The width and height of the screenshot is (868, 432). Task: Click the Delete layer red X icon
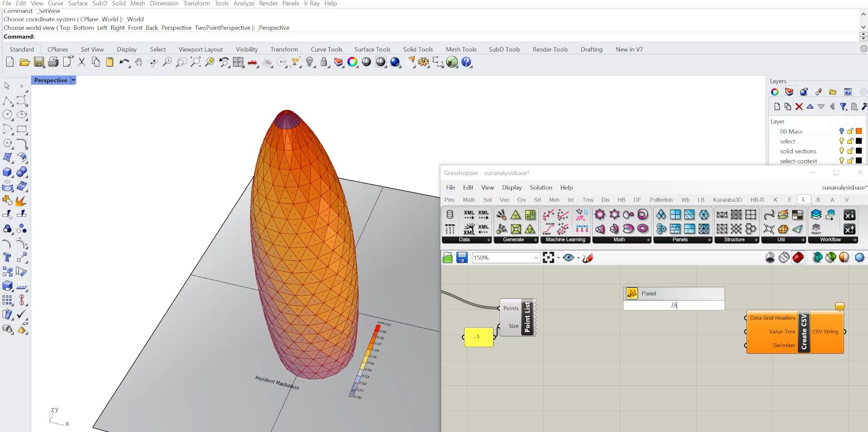pos(799,107)
